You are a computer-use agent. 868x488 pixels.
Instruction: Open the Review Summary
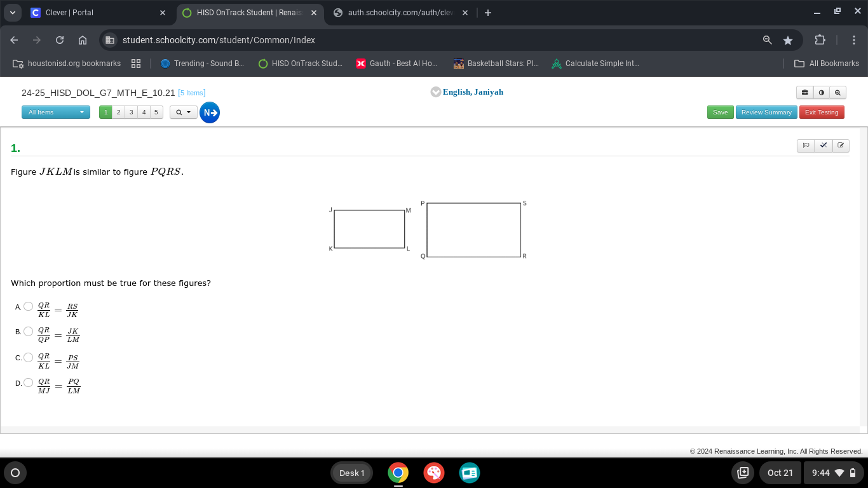click(766, 112)
